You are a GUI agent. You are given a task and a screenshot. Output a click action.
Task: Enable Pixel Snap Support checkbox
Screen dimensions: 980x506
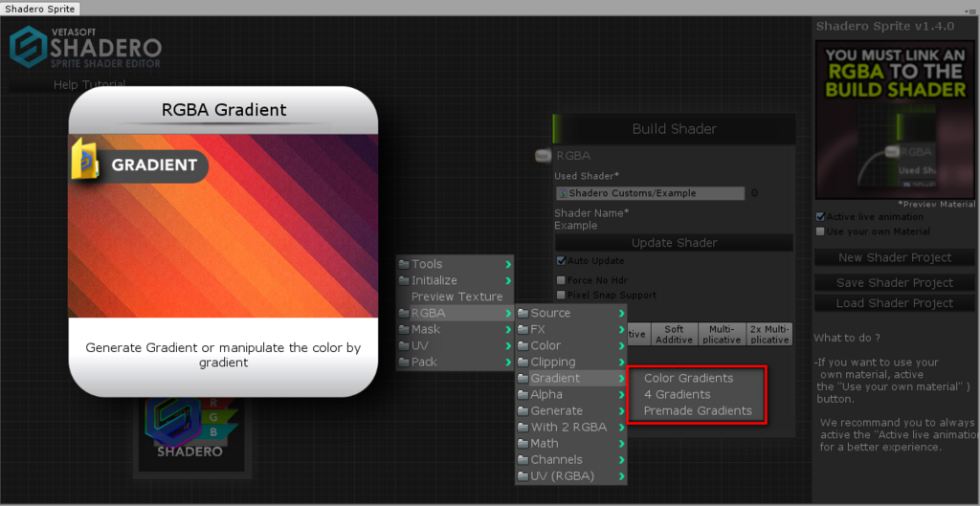(561, 295)
